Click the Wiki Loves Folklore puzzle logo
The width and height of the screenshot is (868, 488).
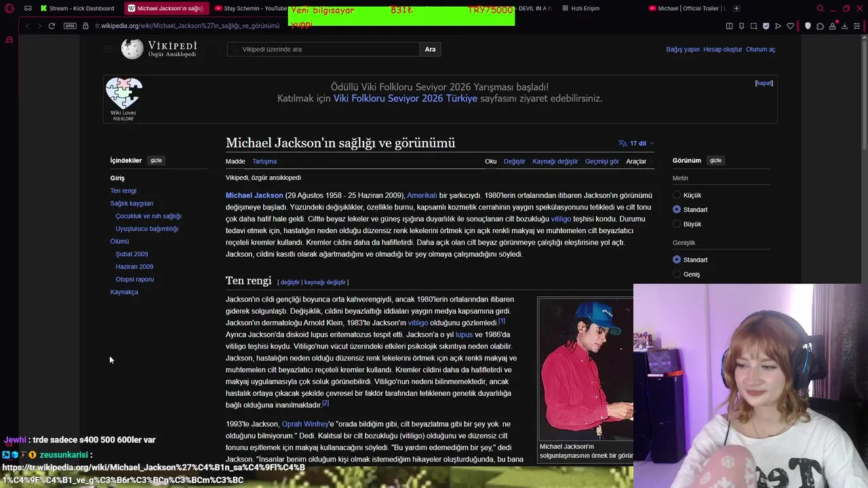pos(123,99)
